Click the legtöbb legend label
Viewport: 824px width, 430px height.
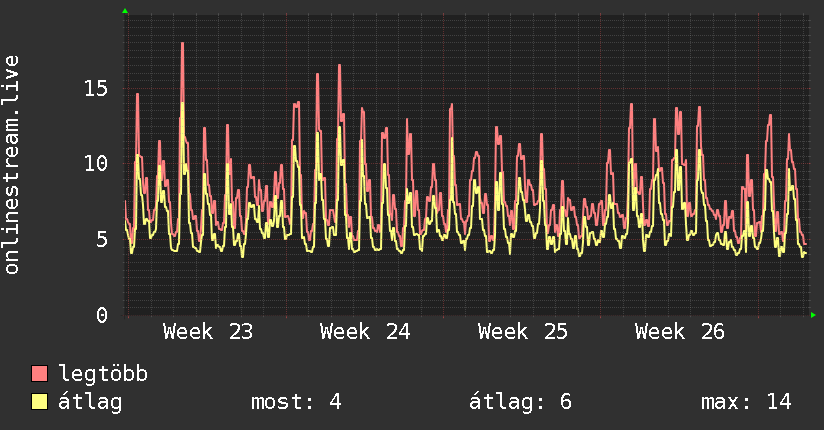click(103, 373)
